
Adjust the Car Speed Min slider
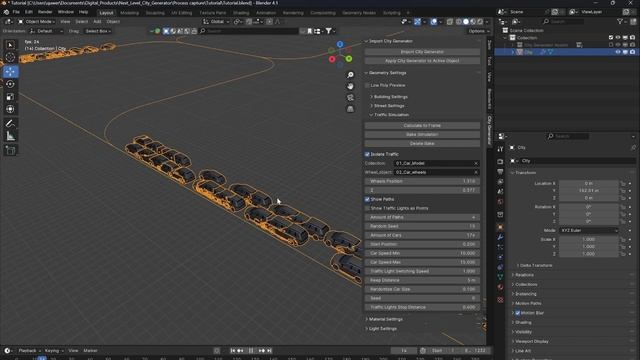[x=422, y=253]
